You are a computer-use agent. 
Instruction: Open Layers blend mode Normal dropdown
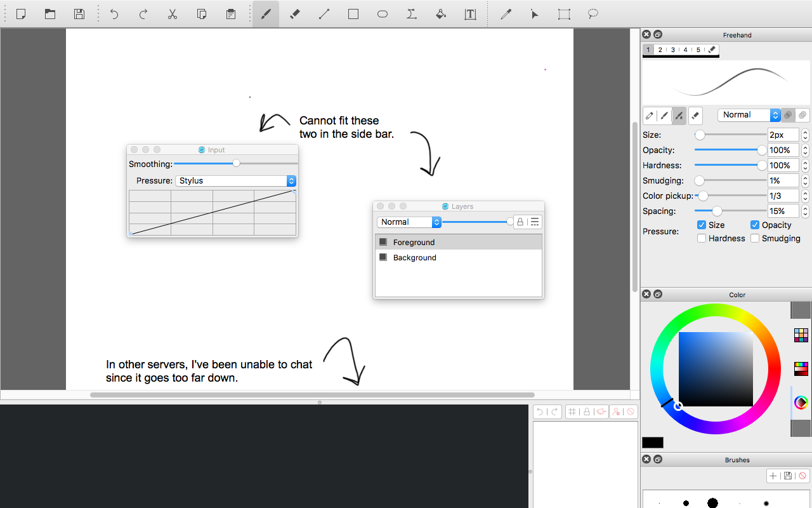(409, 222)
